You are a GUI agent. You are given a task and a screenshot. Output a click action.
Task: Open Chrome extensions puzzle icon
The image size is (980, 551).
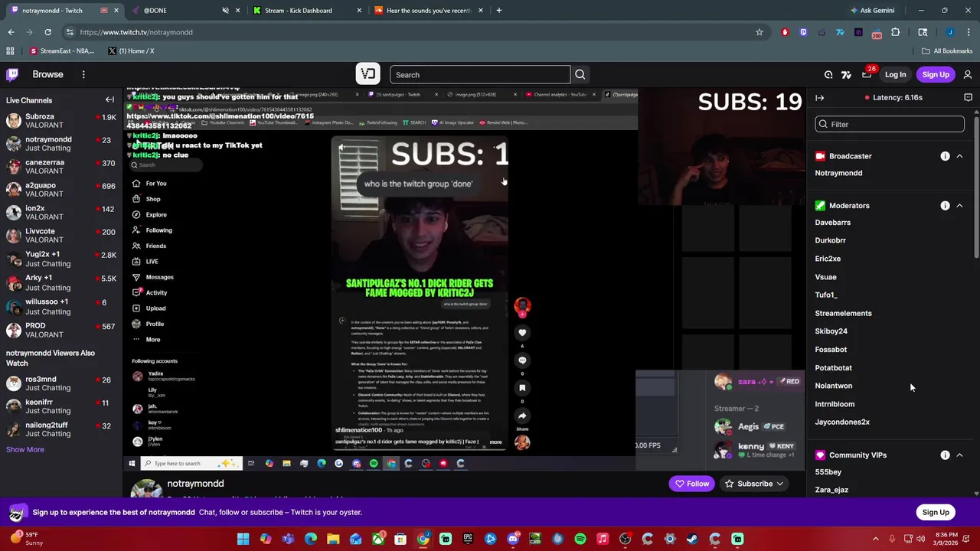tap(895, 32)
